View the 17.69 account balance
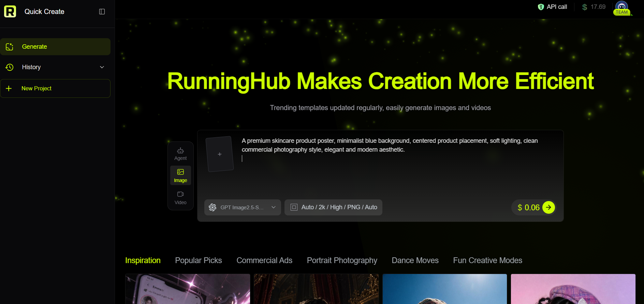 coord(594,7)
